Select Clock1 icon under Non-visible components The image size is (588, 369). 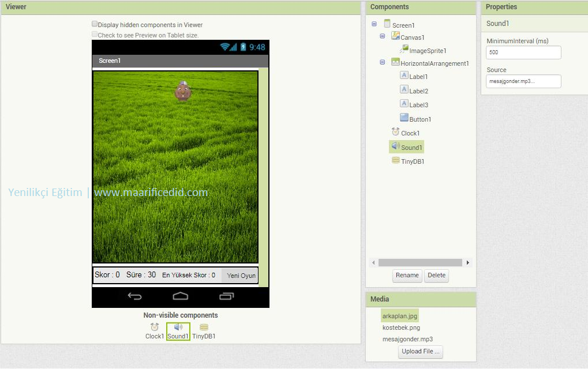tap(155, 327)
